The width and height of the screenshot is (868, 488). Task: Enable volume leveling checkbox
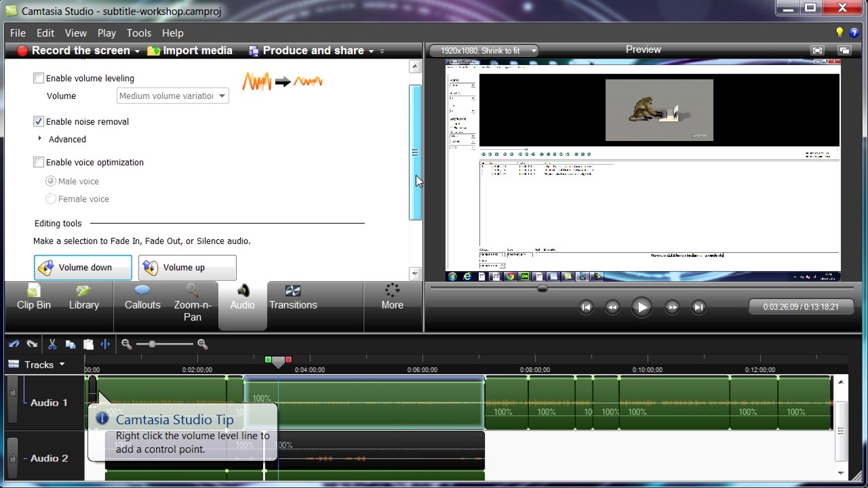tap(39, 78)
